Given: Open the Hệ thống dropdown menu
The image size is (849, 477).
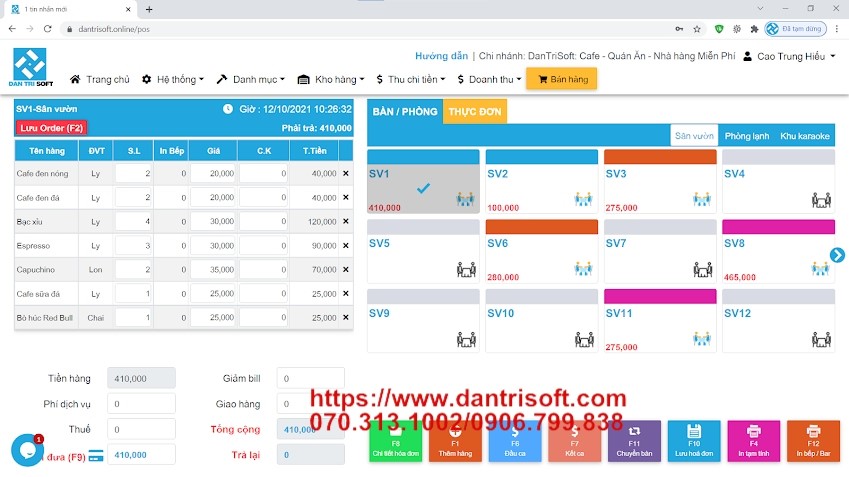Looking at the screenshot, I should click(173, 80).
